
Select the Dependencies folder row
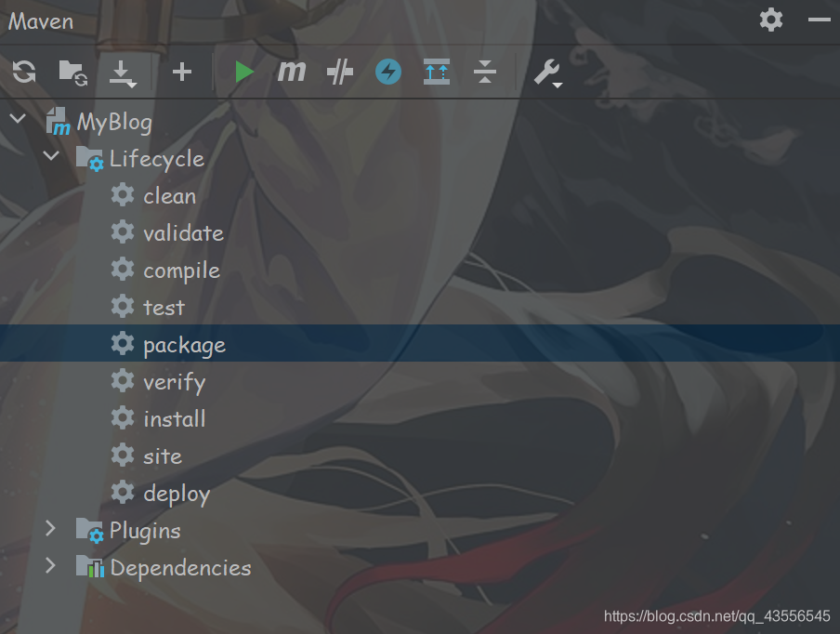[x=420, y=567]
